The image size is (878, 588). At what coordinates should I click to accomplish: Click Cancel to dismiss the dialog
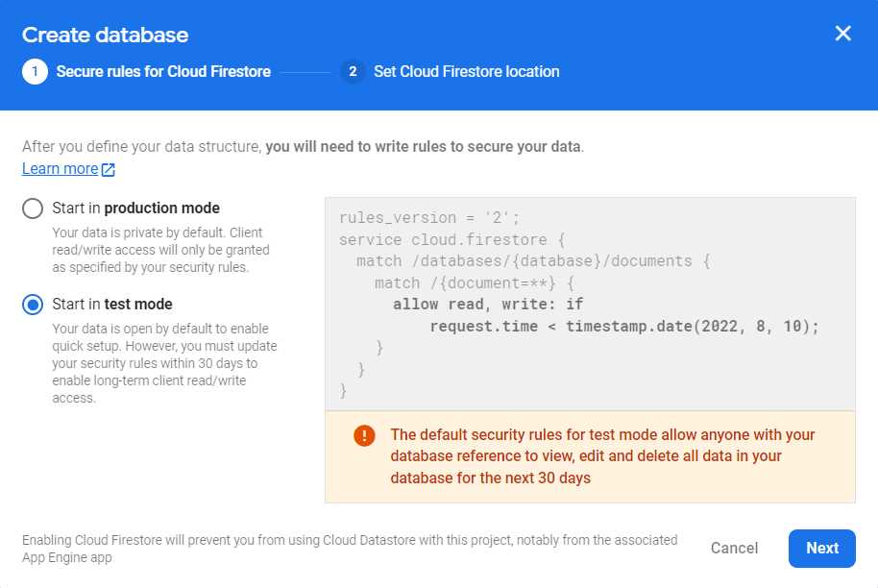pos(733,548)
